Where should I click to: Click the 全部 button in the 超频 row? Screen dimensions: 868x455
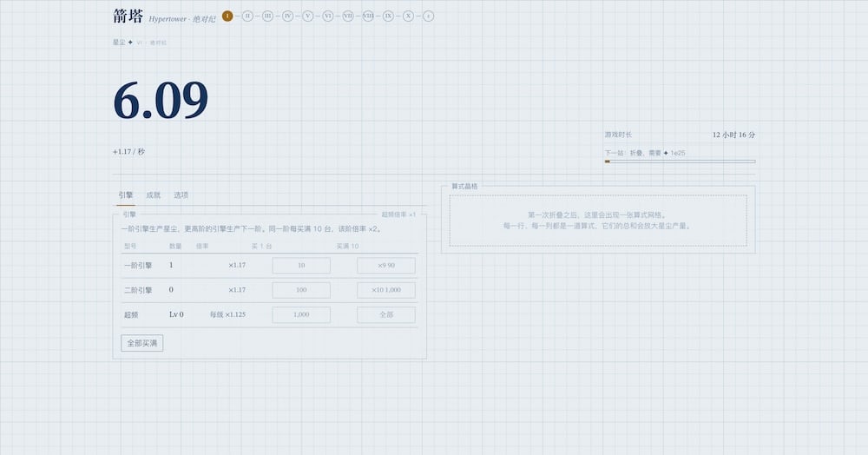[386, 314]
